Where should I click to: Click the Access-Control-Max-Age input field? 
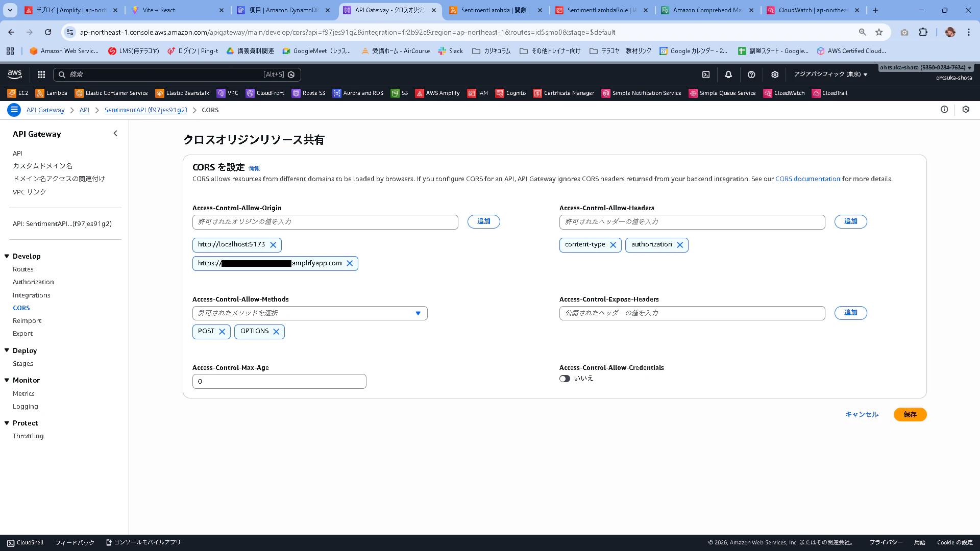279,382
